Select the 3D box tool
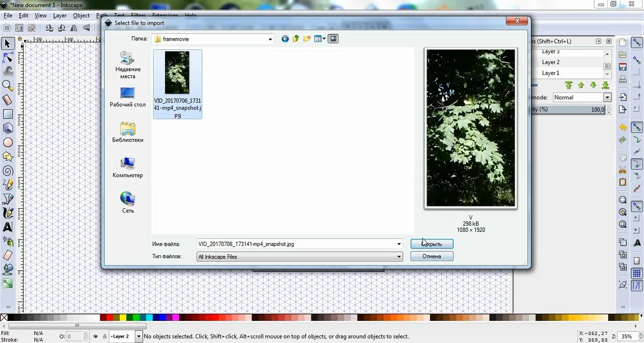This screenshot has width=644, height=343. (x=8, y=128)
